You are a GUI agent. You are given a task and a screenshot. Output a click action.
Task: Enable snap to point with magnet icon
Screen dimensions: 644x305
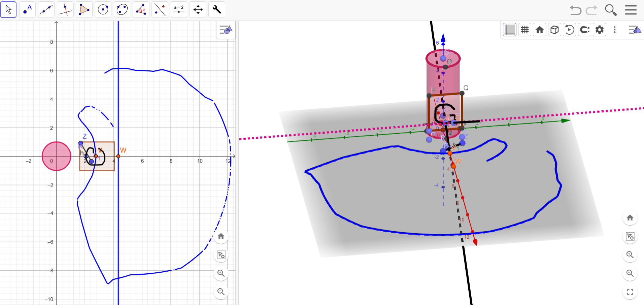click(585, 30)
